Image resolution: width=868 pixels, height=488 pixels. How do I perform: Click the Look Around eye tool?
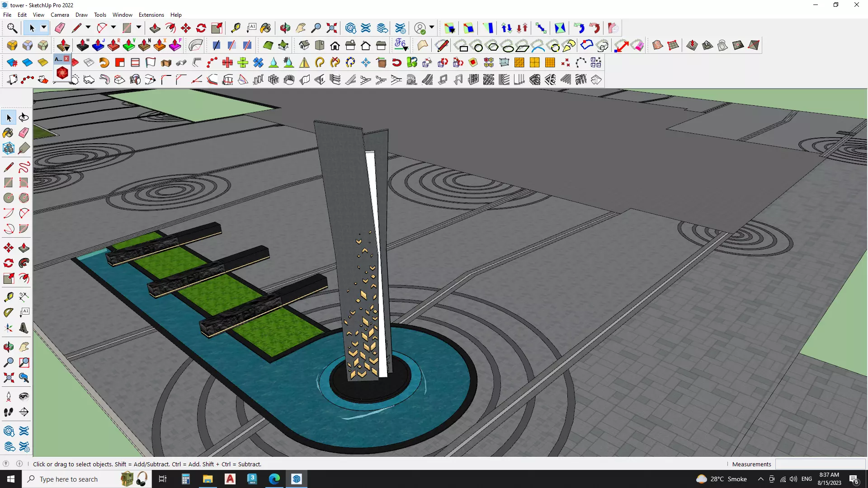click(x=24, y=397)
